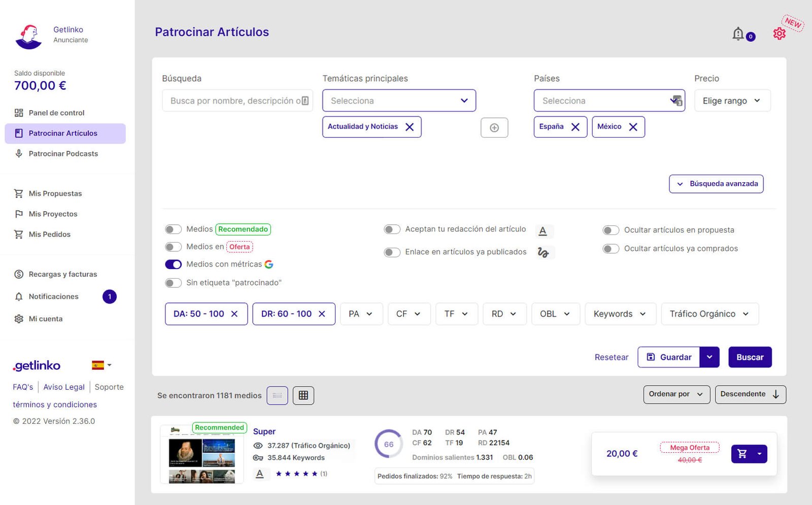Enable the Medios Recomendado toggle

click(x=173, y=229)
